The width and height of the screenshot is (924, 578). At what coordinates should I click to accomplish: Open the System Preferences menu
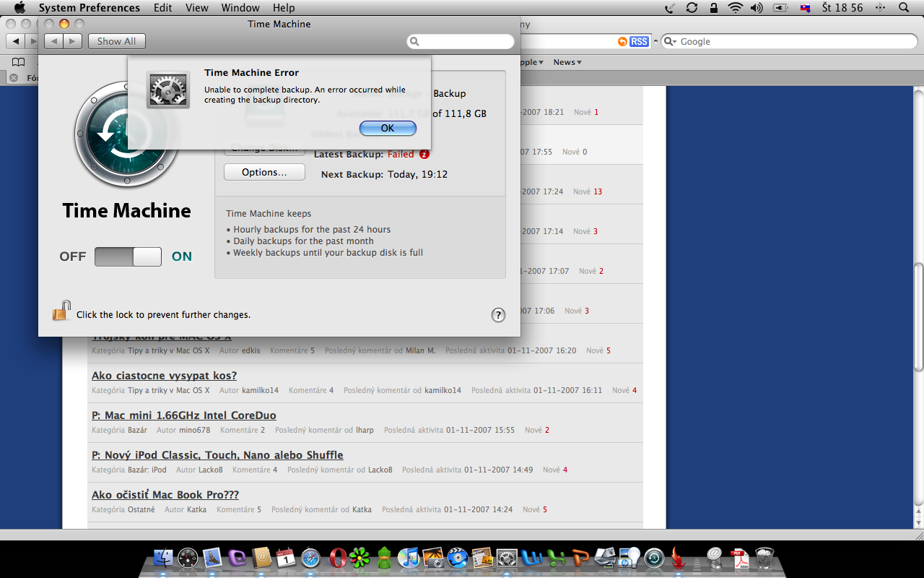[x=90, y=7]
